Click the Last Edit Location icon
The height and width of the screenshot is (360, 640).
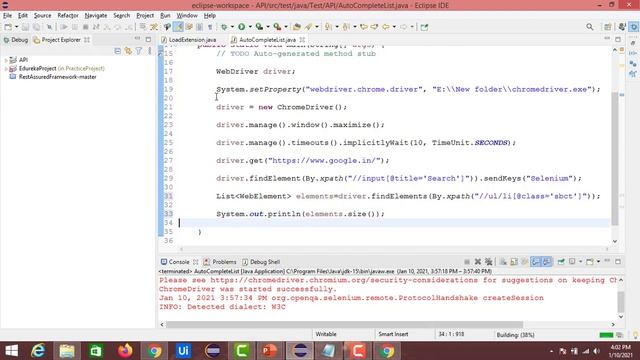tap(363, 27)
